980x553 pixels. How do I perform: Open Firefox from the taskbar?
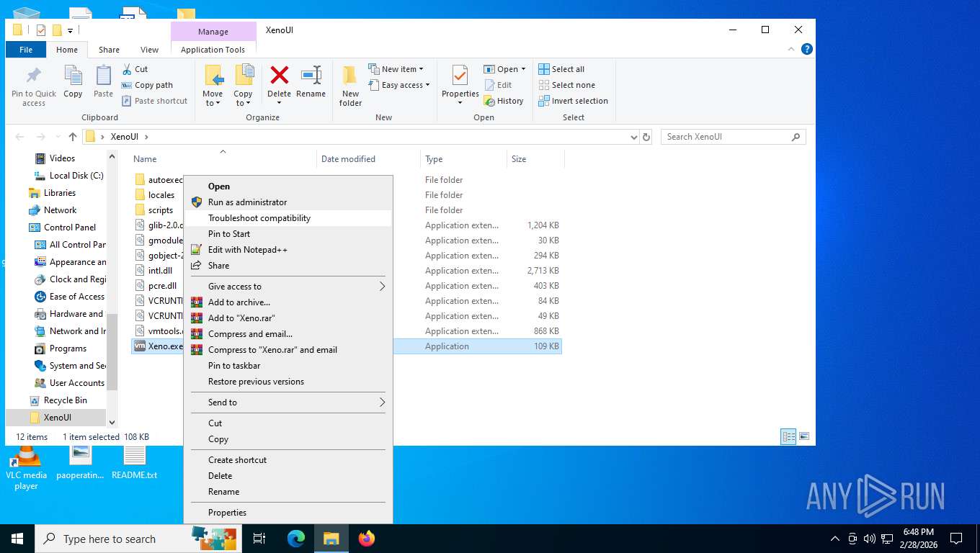367,539
